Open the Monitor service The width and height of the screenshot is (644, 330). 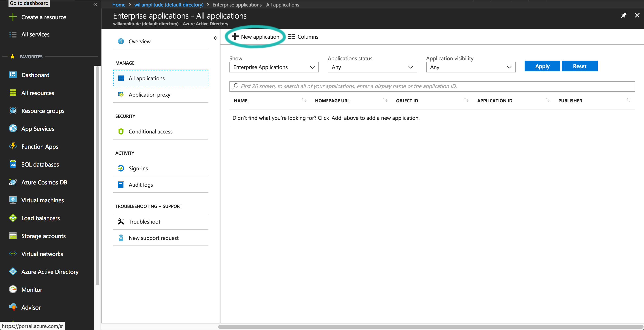click(32, 290)
